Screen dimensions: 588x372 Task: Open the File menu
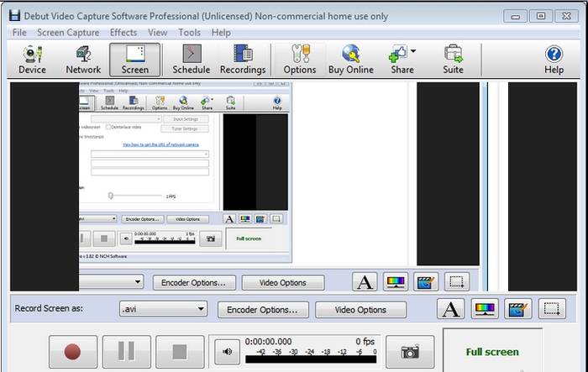19,33
